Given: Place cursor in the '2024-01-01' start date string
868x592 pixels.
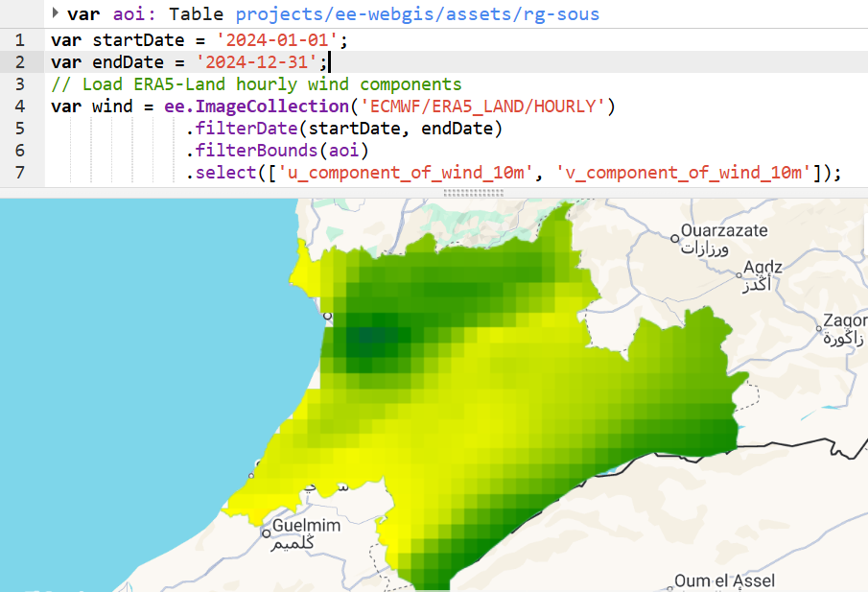Looking at the screenshot, I should point(287,40).
